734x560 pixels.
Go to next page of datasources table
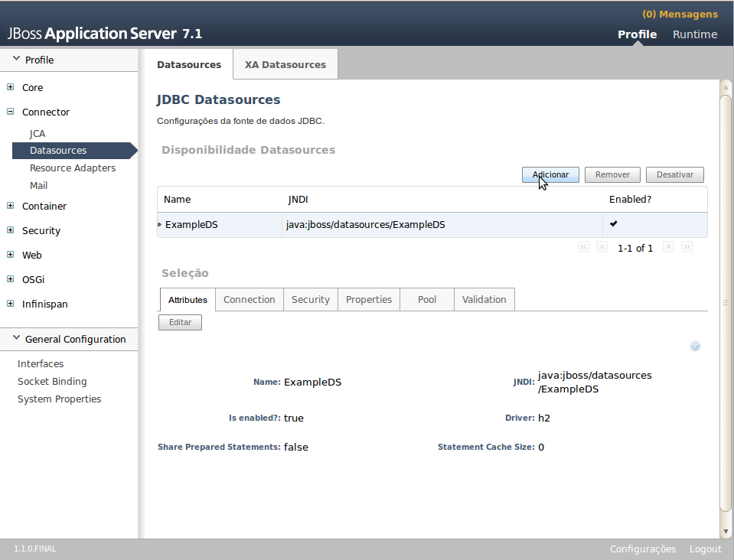point(668,247)
